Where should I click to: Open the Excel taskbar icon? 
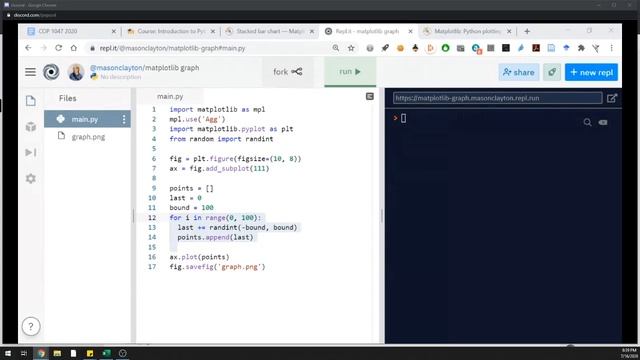pos(106,353)
